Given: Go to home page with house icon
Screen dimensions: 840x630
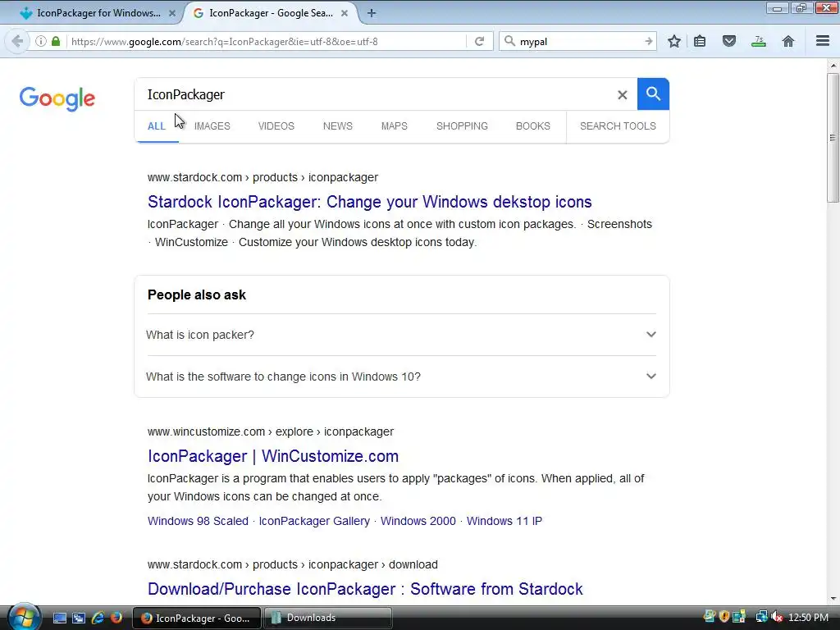Looking at the screenshot, I should click(788, 41).
